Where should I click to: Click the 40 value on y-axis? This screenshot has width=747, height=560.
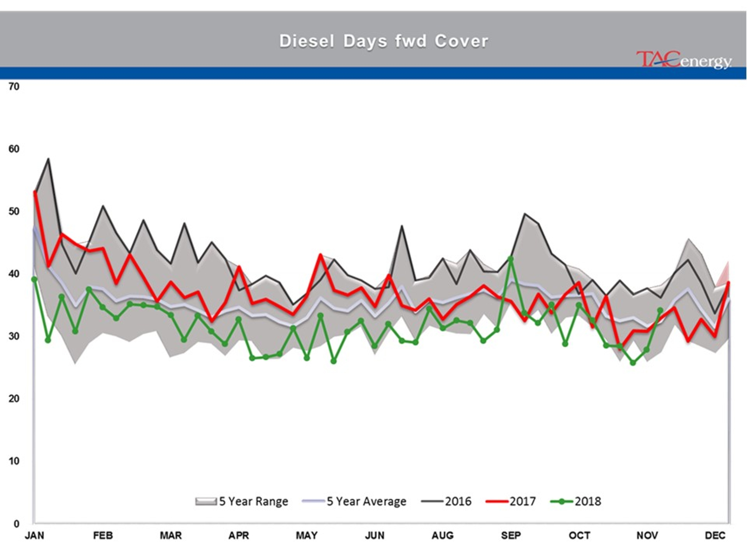coord(14,274)
